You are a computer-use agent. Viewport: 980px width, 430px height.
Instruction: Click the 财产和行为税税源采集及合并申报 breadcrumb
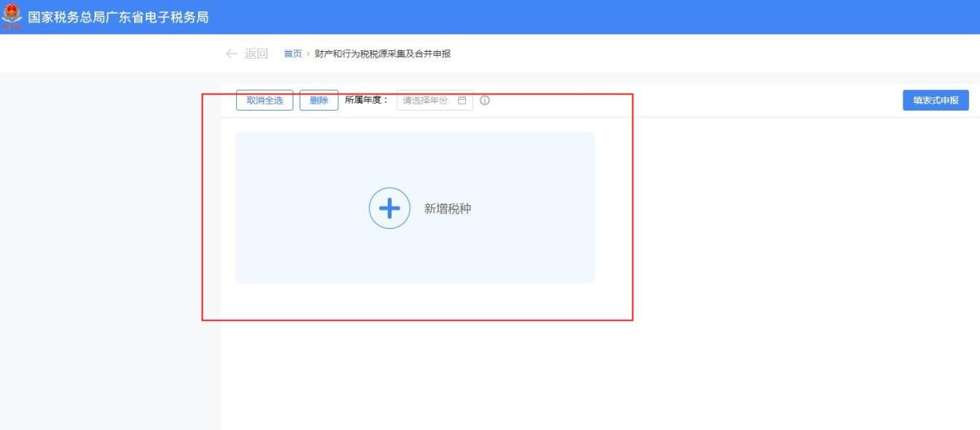382,54
